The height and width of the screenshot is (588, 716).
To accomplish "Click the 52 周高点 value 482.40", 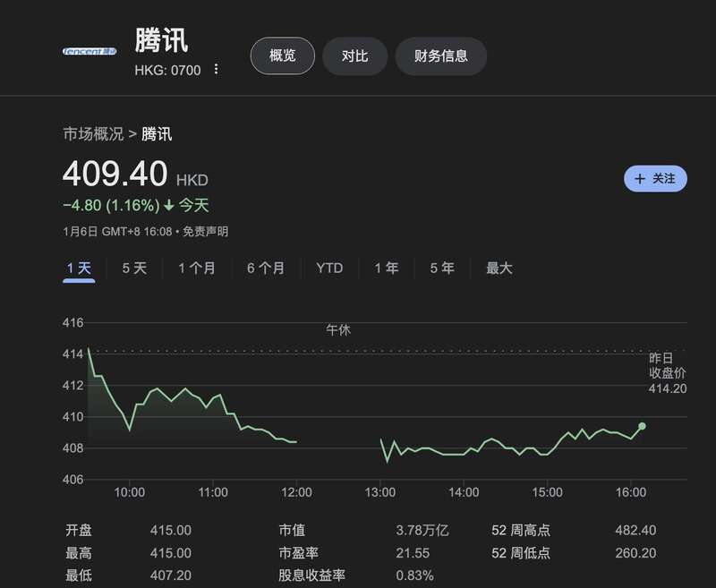I will tap(635, 530).
